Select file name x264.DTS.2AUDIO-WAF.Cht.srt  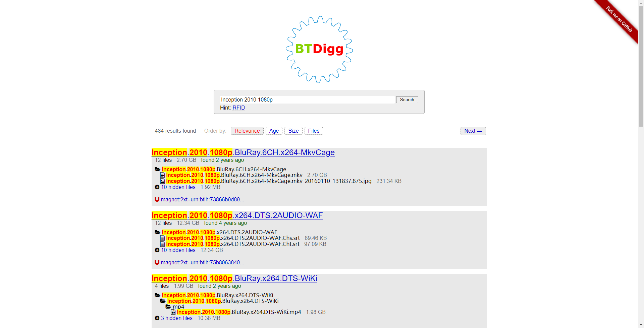click(233, 244)
